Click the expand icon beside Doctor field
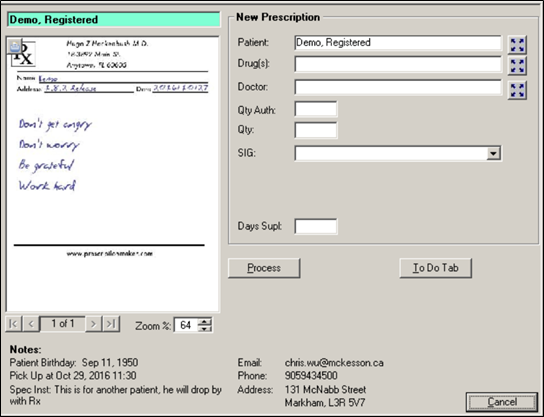Screen dimensions: 544x417 517,90
